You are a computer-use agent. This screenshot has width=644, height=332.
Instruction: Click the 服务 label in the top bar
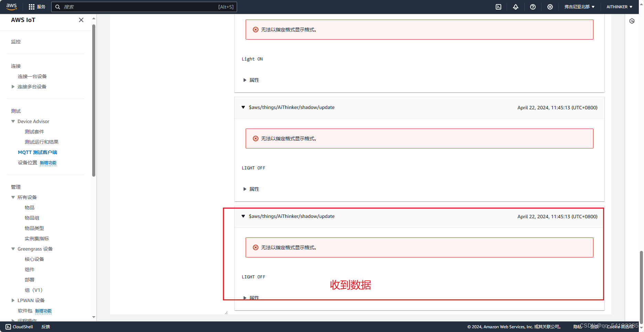pyautogui.click(x=41, y=7)
